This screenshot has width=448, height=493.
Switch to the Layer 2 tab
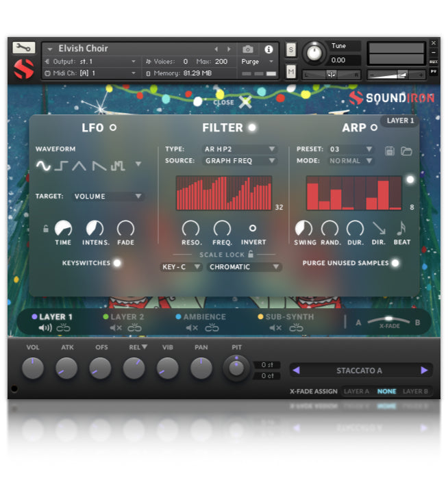[127, 317]
